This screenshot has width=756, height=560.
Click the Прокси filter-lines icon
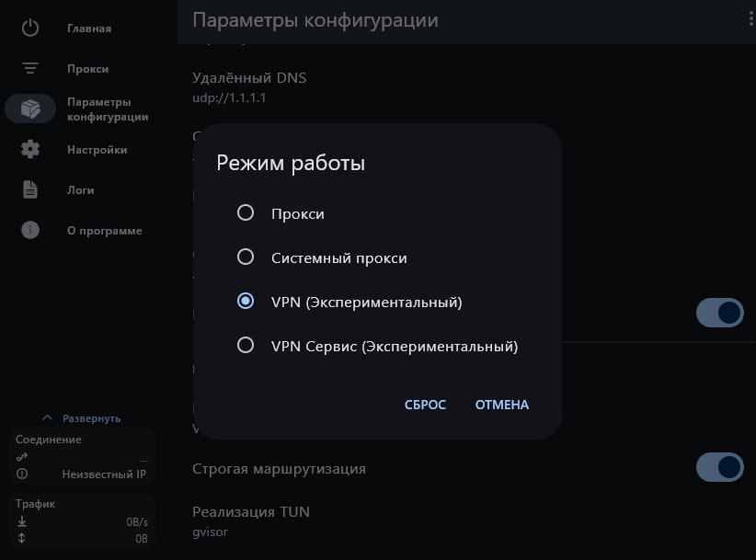30,68
